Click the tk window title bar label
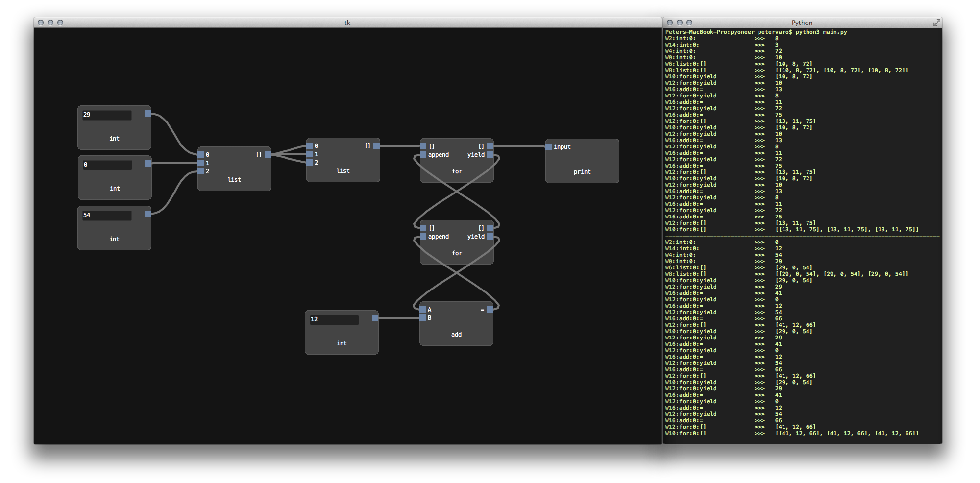 click(x=347, y=23)
